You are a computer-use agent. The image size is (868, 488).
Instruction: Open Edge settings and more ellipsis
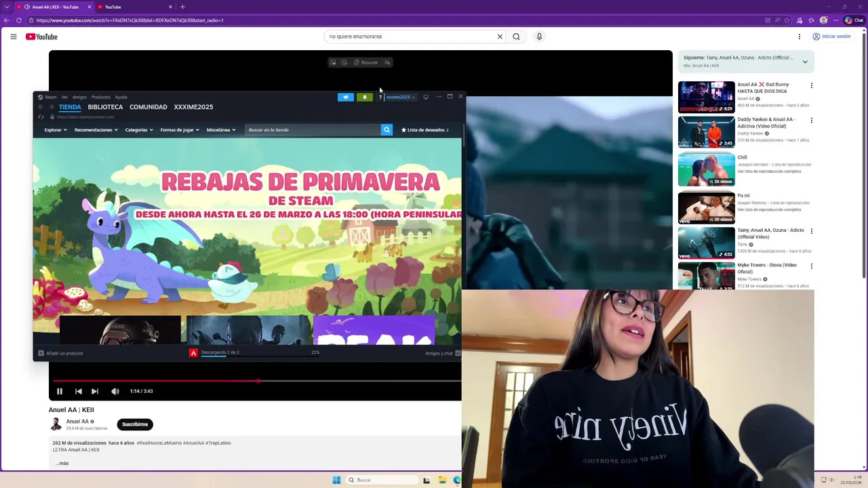[x=836, y=20]
